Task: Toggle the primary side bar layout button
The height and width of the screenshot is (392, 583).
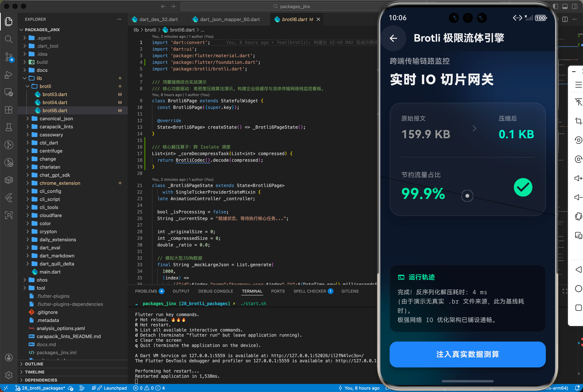Action: point(555,6)
